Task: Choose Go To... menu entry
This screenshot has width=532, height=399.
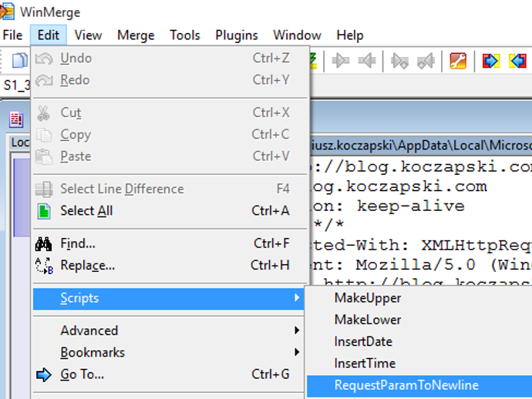Action: pos(168,374)
